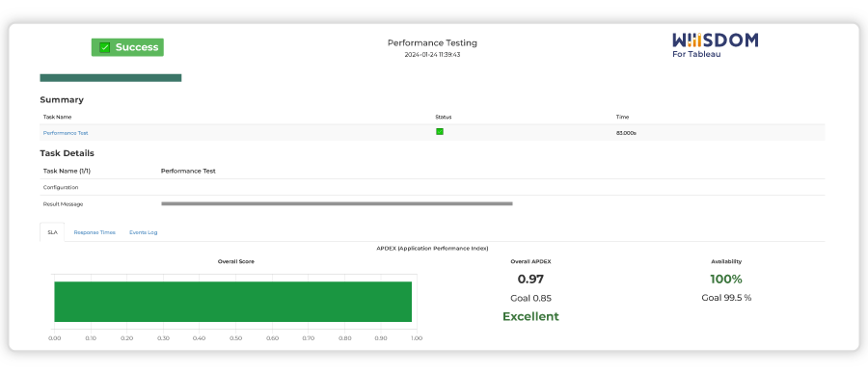
Task: Click the 0.97 APDEX value
Action: pos(530,280)
